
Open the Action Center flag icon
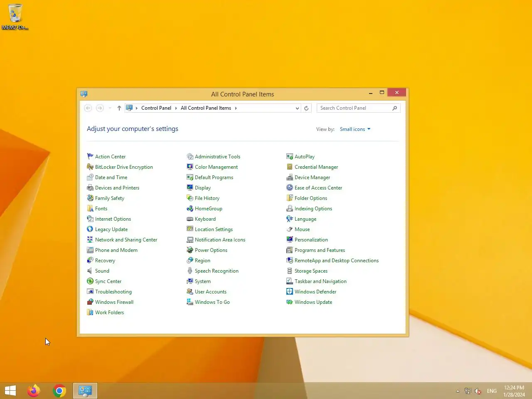coord(90,156)
